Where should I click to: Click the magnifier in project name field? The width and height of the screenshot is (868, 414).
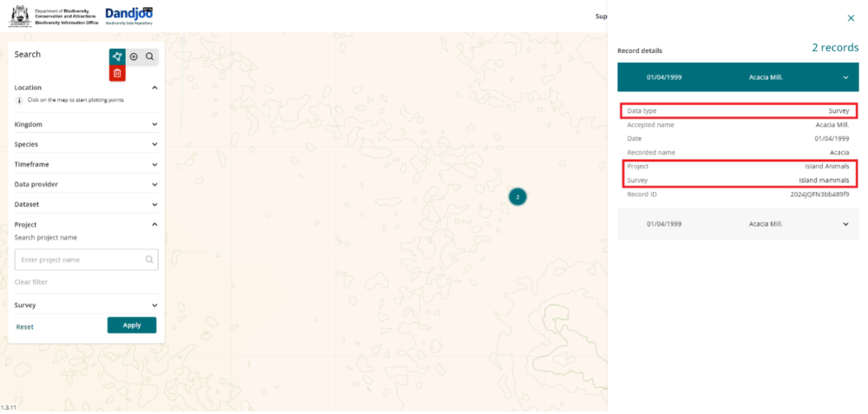click(x=149, y=259)
